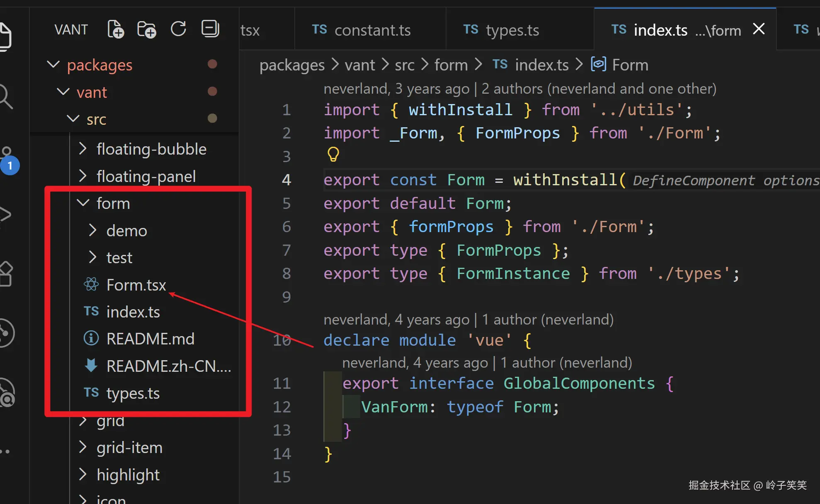Click the lightbulb code action icon
820x504 pixels.
point(333,155)
